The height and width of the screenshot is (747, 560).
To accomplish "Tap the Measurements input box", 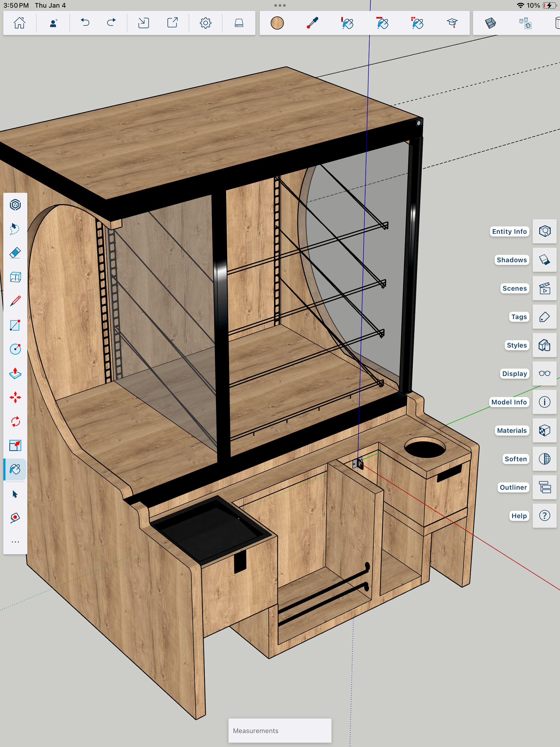I will 280,730.
